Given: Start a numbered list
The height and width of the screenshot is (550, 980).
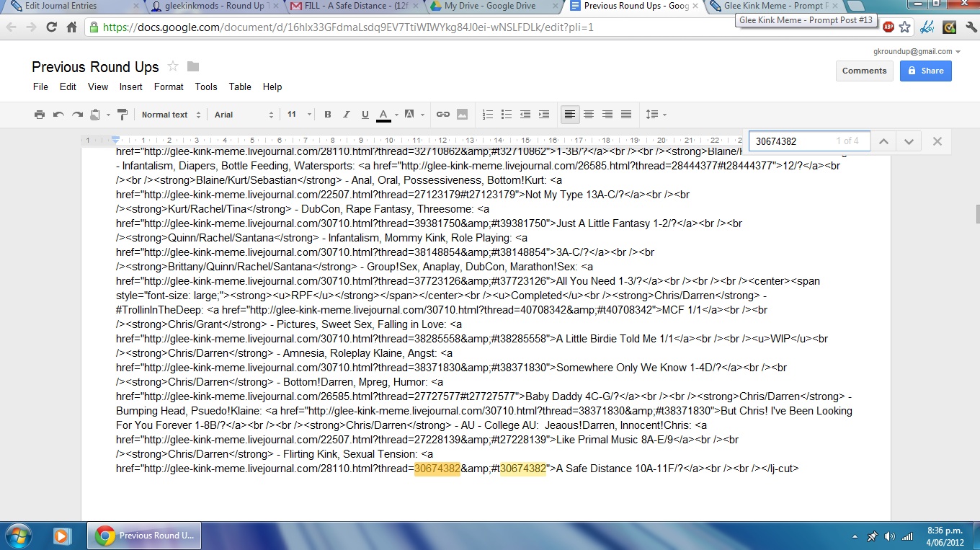Looking at the screenshot, I should [x=488, y=115].
